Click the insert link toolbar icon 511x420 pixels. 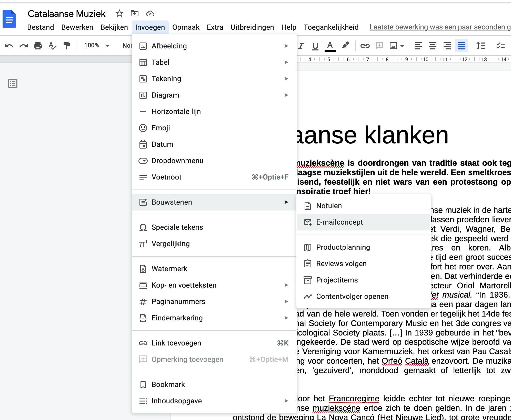coord(365,46)
